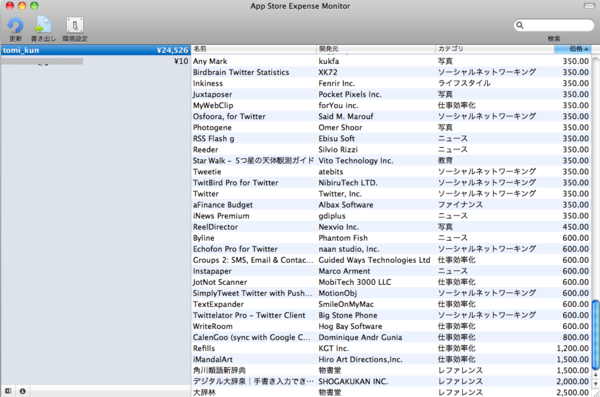Select the WriteRoom row

tap(391, 327)
